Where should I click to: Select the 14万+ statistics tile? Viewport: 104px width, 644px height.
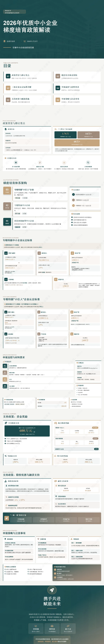point(88,135)
